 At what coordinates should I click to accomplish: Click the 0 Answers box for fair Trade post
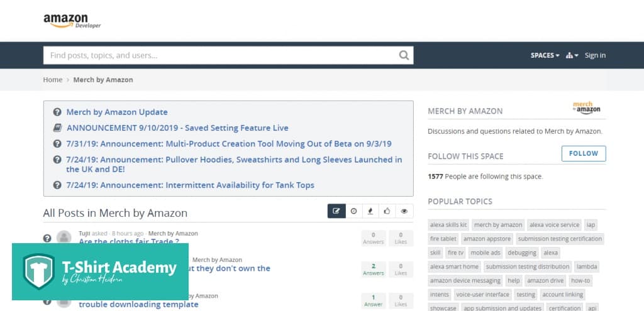point(374,238)
